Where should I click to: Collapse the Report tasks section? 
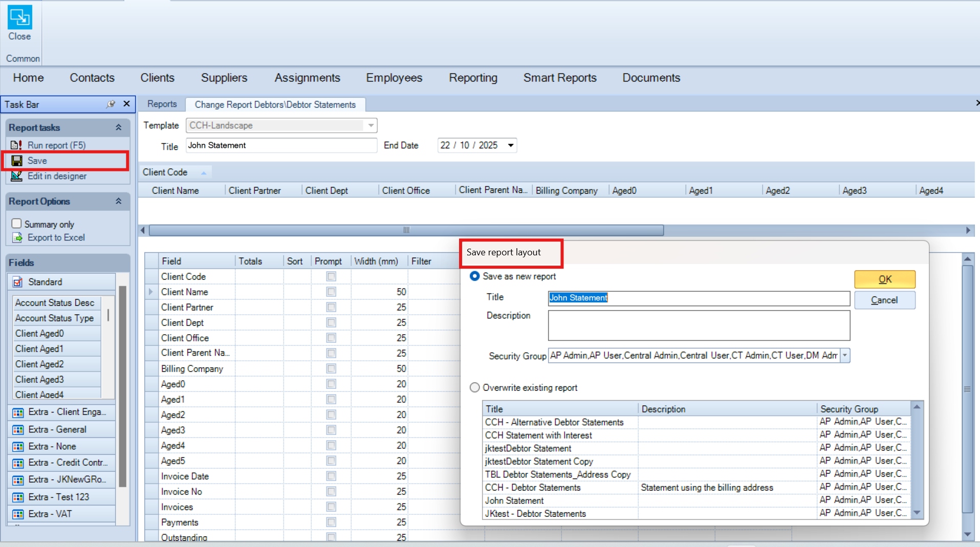119,127
